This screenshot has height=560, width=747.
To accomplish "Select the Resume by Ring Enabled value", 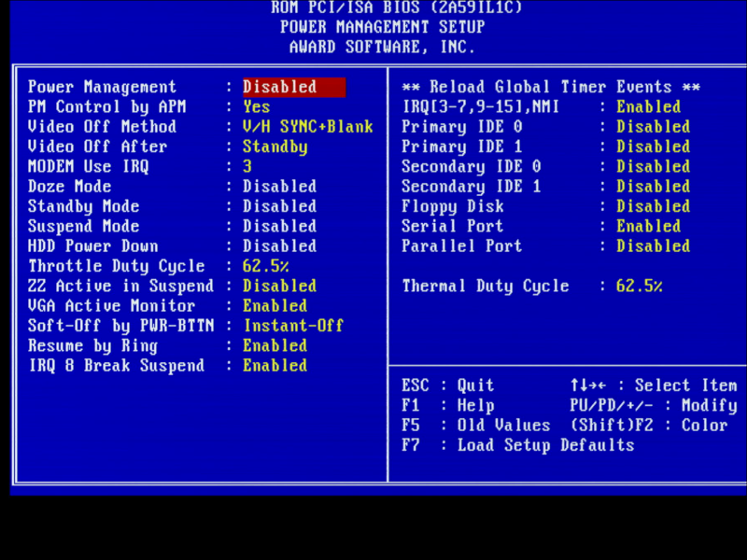I will tap(275, 345).
